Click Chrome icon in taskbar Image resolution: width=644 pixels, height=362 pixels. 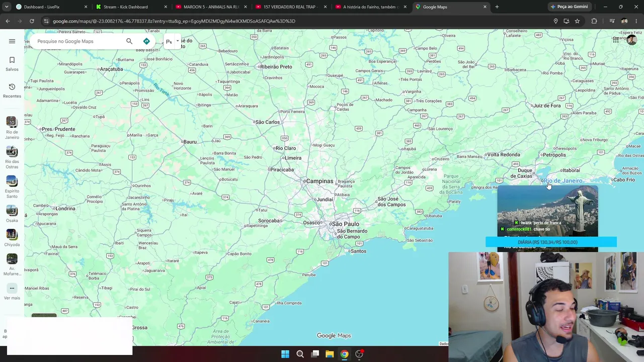tap(344, 354)
